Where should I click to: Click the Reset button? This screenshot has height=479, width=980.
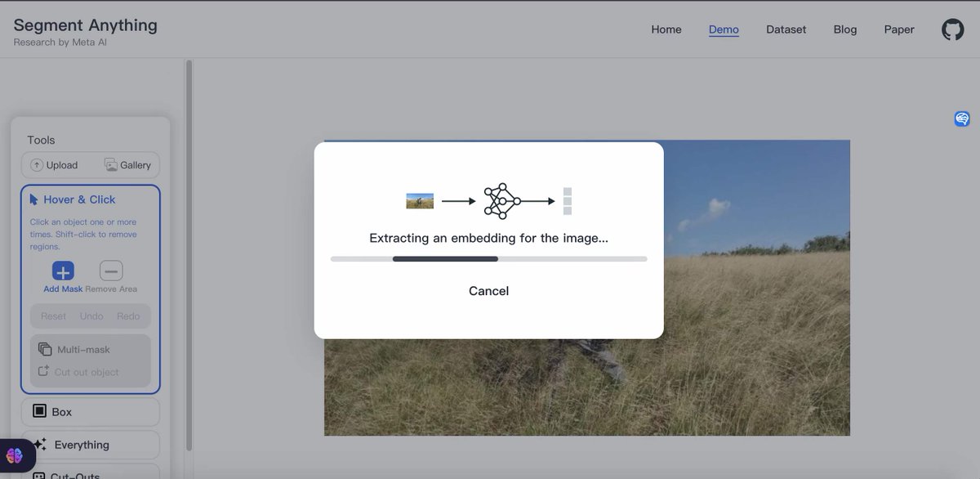tap(54, 316)
